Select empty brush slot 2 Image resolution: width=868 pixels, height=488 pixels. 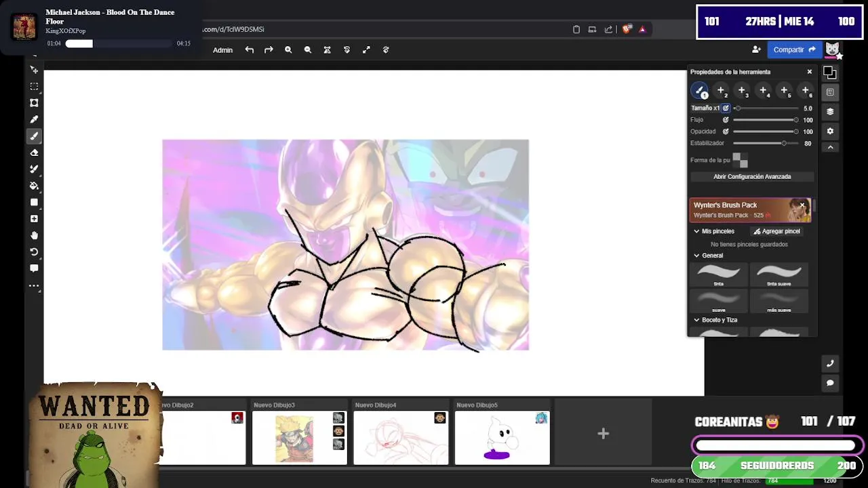pyautogui.click(x=722, y=90)
